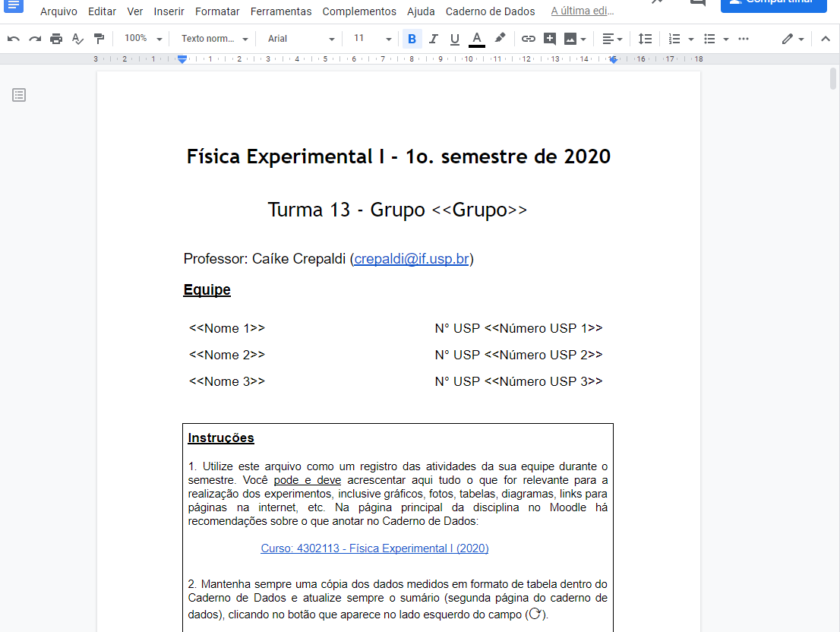Screen dimensions: 840x632
Task: Click the crepaldi@if.usp.br email link
Action: pyautogui.click(x=412, y=259)
